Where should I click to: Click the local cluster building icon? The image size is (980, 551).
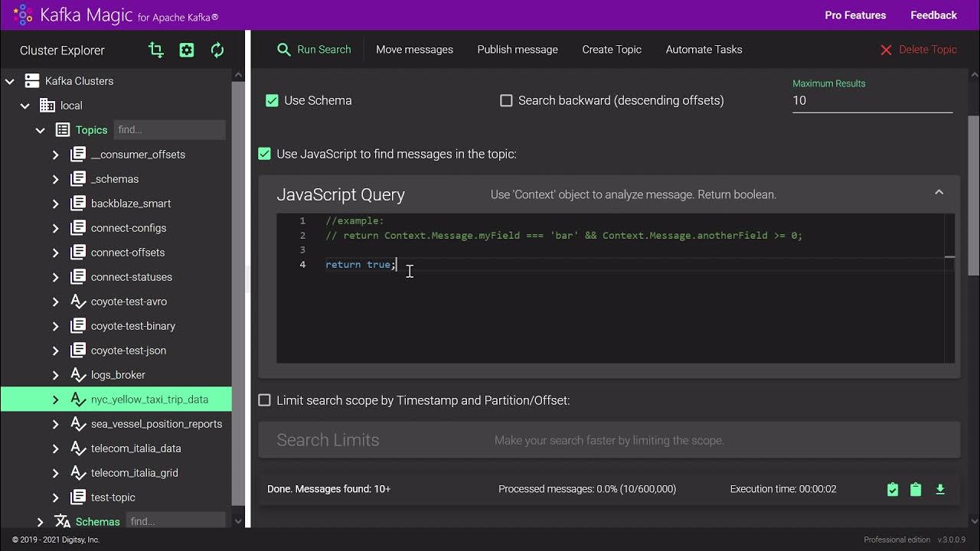pyautogui.click(x=47, y=106)
